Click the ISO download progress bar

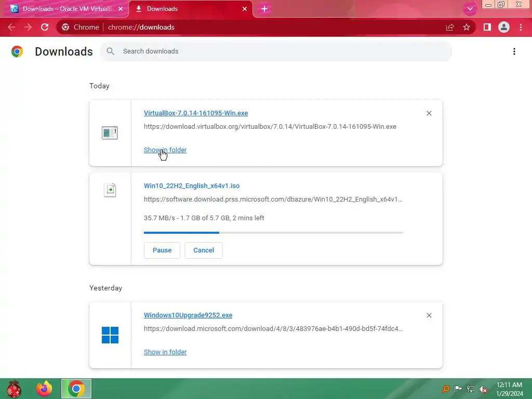click(x=273, y=233)
